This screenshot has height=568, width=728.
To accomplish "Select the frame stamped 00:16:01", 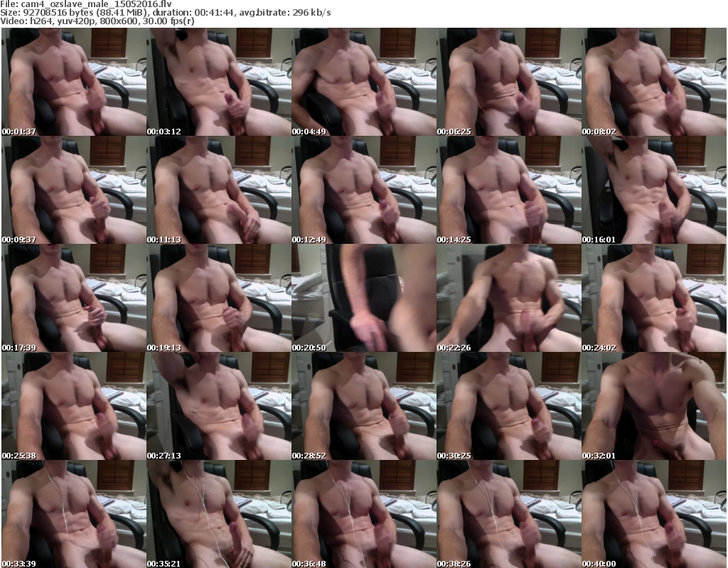I will [654, 190].
